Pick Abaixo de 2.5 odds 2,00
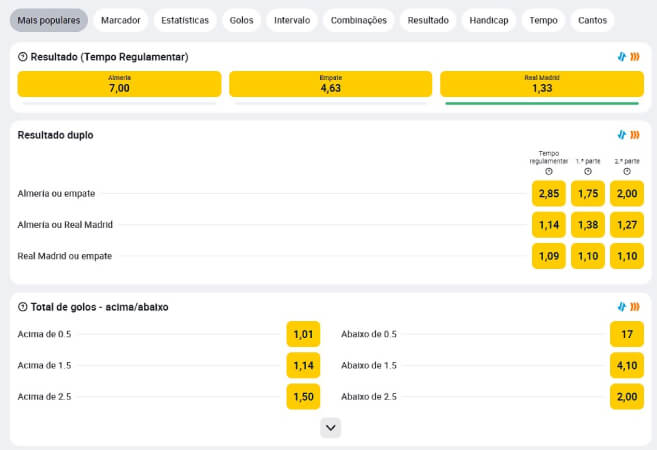 coord(627,396)
